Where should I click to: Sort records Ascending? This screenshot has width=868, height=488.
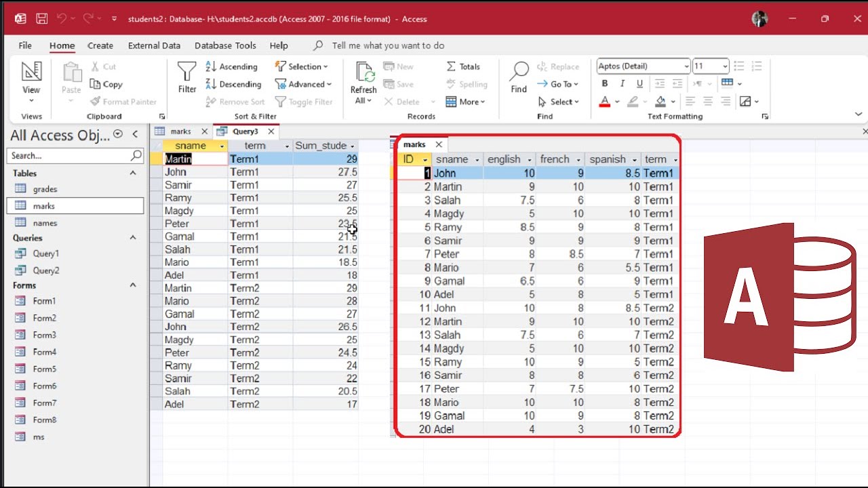point(231,66)
